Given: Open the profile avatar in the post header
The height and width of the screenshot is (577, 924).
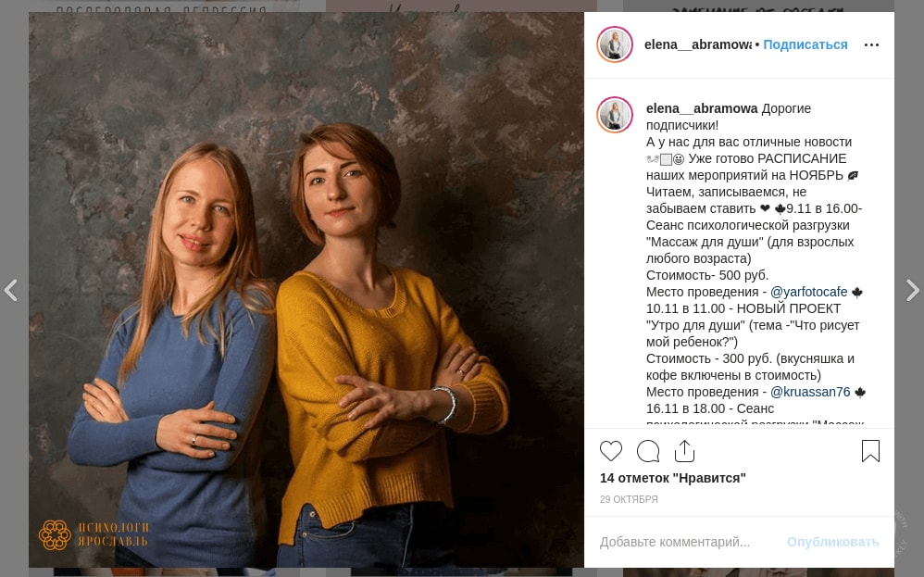Looking at the screenshot, I should click(x=615, y=44).
